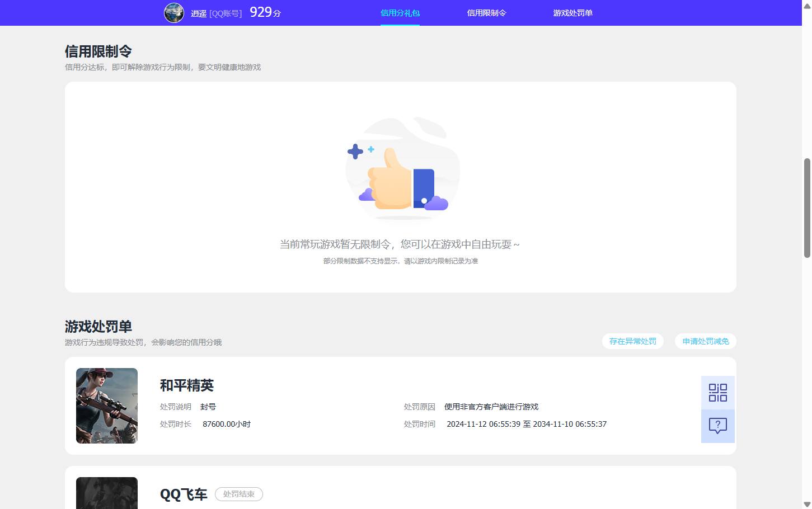Click the 929分 credit score display
This screenshot has width=812, height=509.
coord(265,12)
